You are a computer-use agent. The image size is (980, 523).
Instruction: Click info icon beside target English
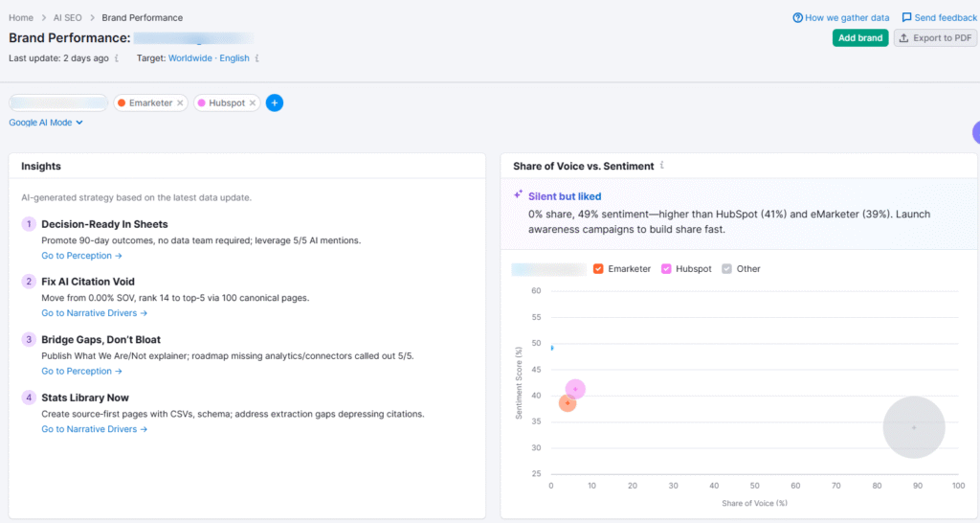coord(256,58)
